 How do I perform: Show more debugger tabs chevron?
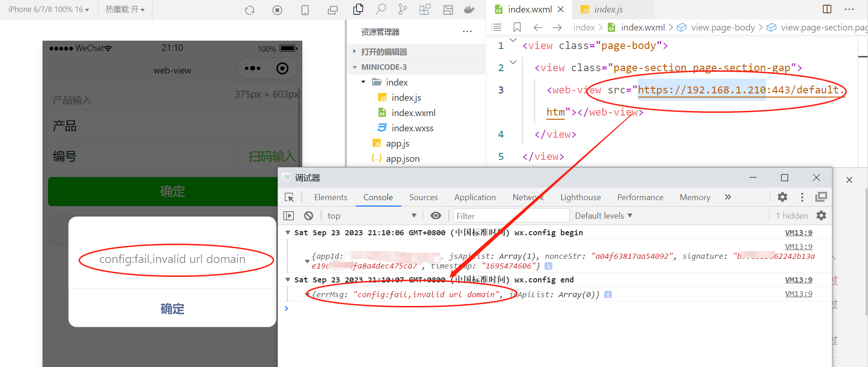(x=728, y=197)
